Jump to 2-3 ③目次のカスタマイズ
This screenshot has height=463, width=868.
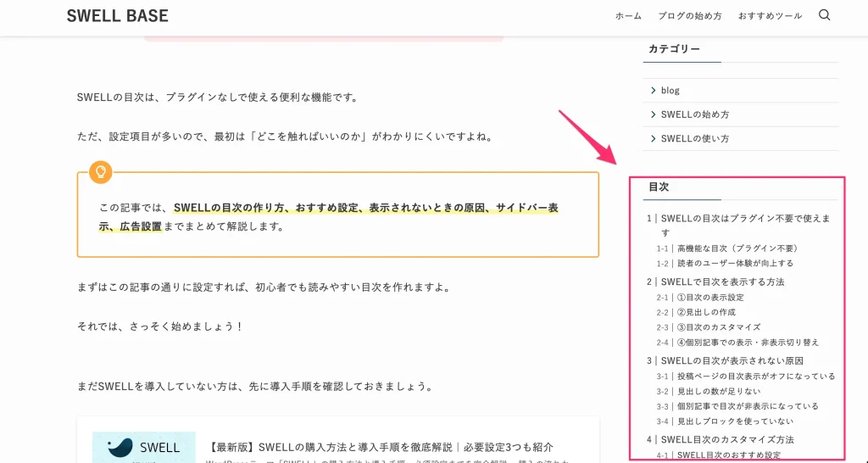coord(709,327)
